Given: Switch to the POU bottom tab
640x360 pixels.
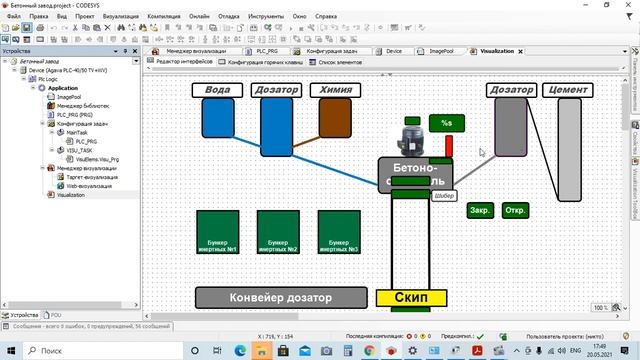Looking at the screenshot, I should (52, 315).
